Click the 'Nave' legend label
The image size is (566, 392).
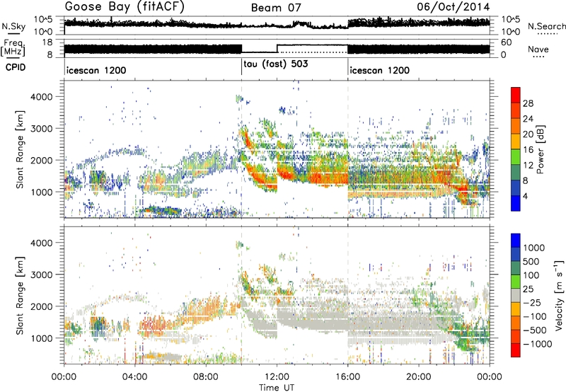(x=538, y=49)
